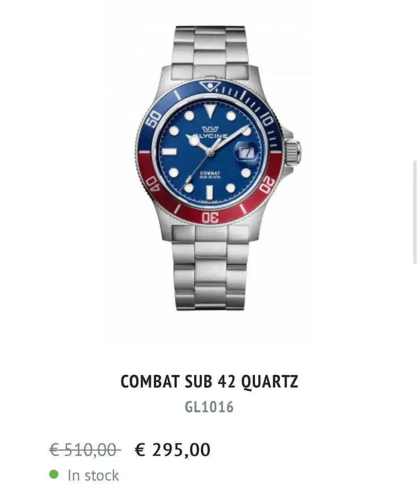Click the upper steel bracelet links
420x504 pixels.
click(210, 51)
